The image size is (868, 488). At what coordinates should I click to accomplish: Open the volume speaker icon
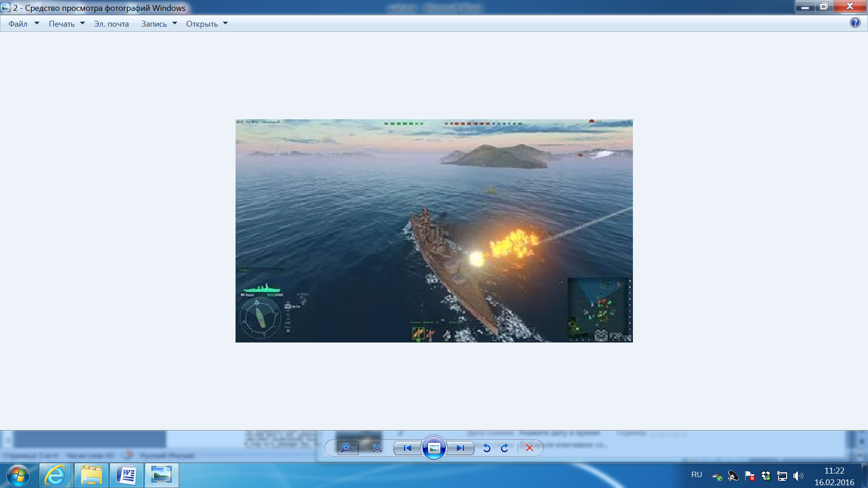pyautogui.click(x=798, y=476)
